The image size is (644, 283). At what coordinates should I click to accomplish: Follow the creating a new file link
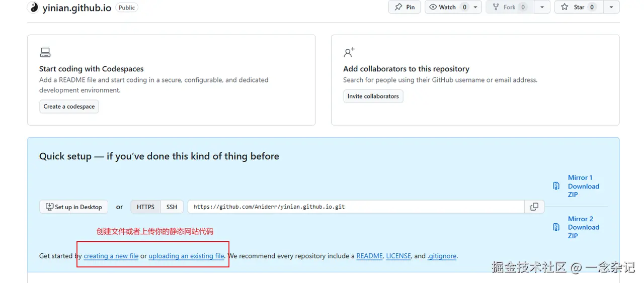(x=111, y=256)
